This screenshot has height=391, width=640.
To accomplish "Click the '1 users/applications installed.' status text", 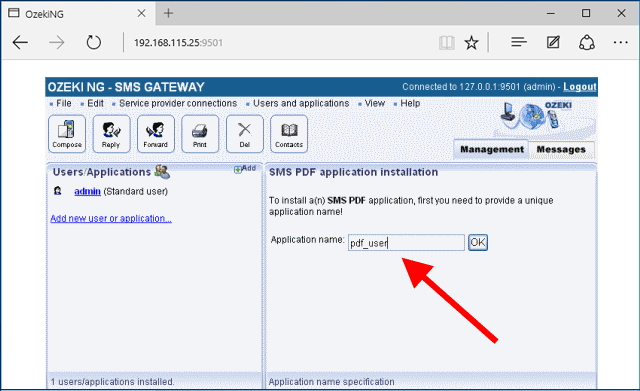I will click(112, 382).
